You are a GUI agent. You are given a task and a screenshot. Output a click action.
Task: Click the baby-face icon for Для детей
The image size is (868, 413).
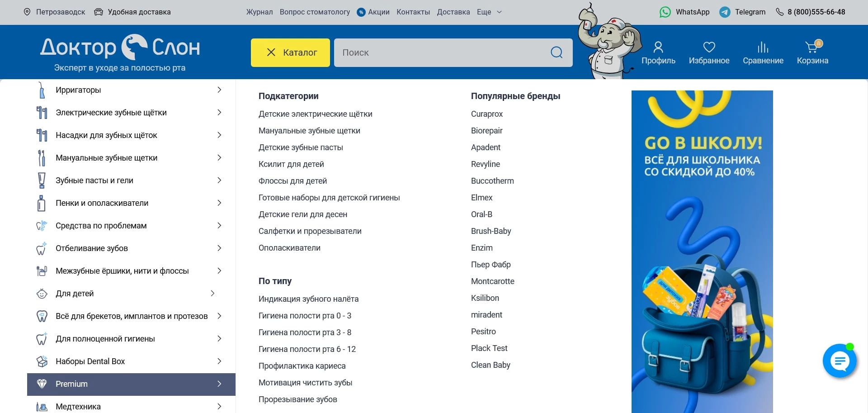click(42, 293)
